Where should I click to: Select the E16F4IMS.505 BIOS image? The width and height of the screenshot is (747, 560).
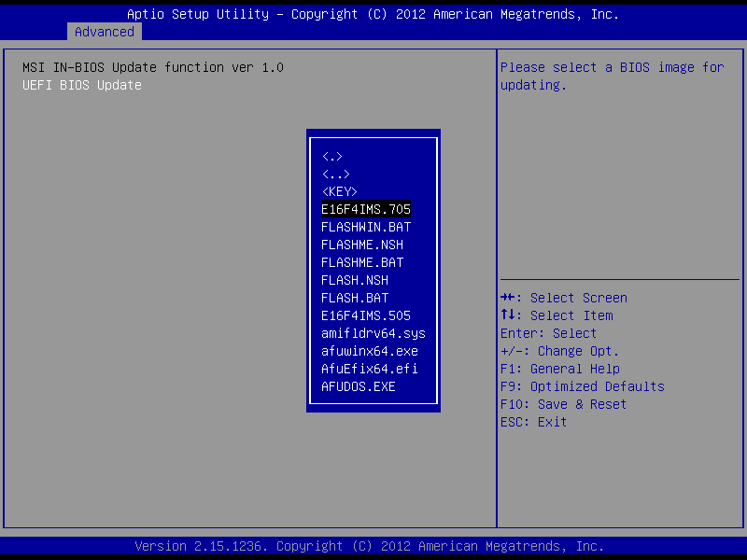(366, 315)
